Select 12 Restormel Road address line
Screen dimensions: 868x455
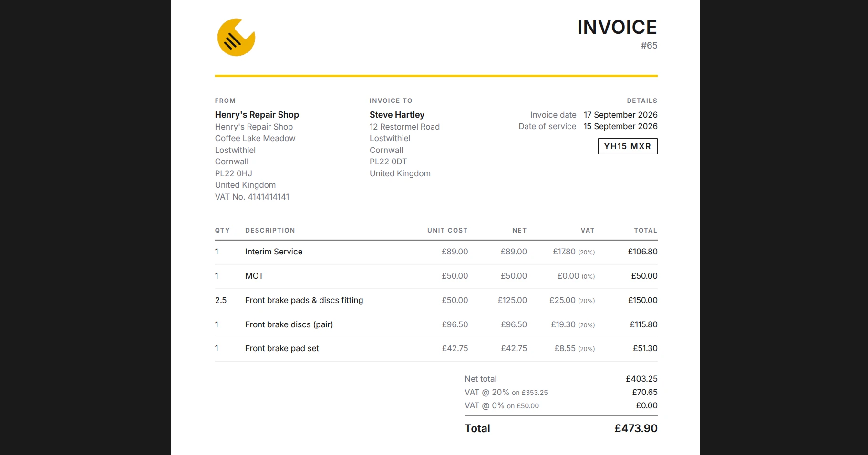[404, 127]
